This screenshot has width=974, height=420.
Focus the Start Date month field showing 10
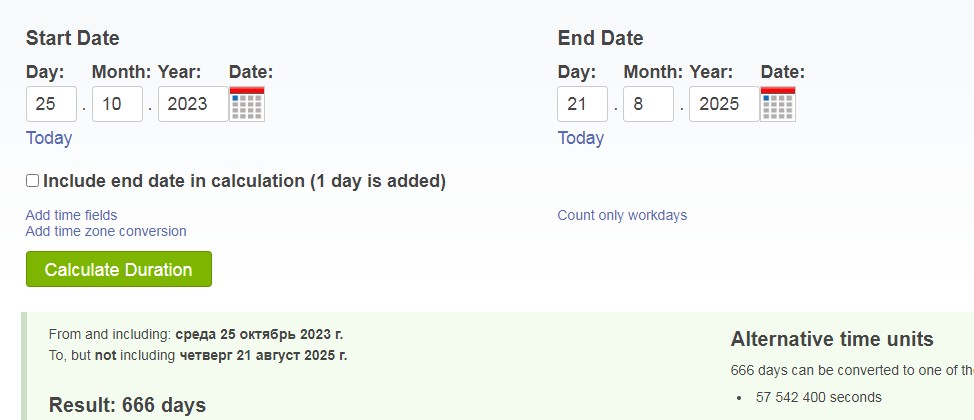[x=117, y=104]
